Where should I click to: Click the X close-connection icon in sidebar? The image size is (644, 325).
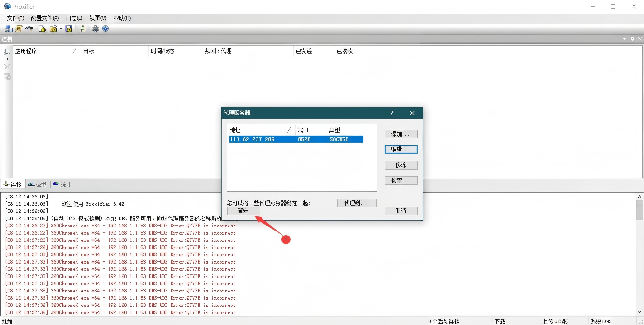(x=7, y=67)
